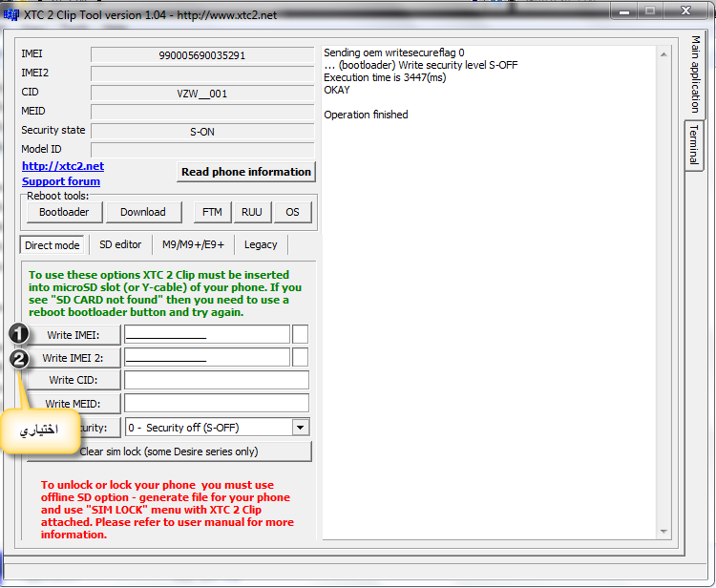The height and width of the screenshot is (588, 716).
Task: Click the Write CID button
Action: [74, 380]
